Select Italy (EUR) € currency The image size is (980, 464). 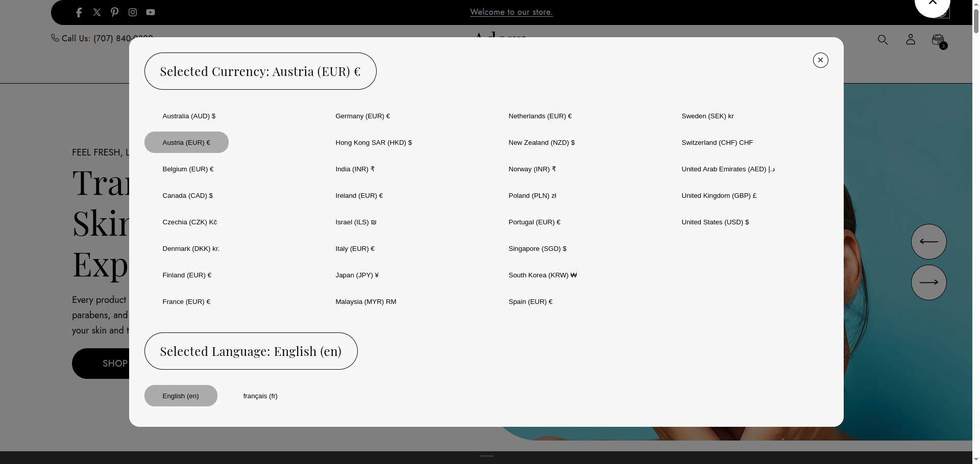[355, 249]
